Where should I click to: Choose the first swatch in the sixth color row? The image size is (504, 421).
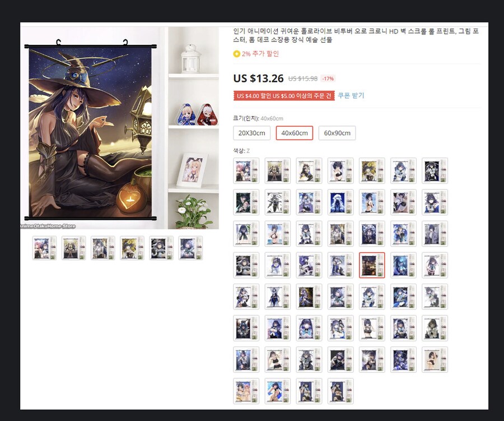246,329
